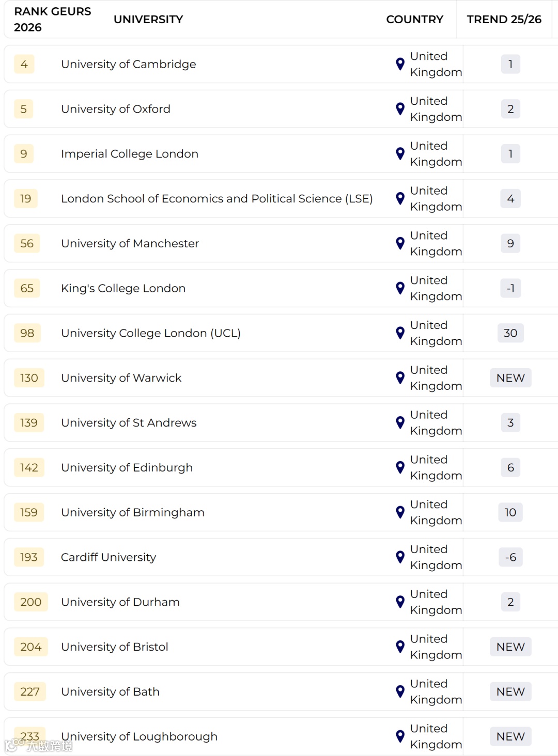Click rank badge 98 for UCL
The height and width of the screenshot is (756, 558).
coord(27,333)
